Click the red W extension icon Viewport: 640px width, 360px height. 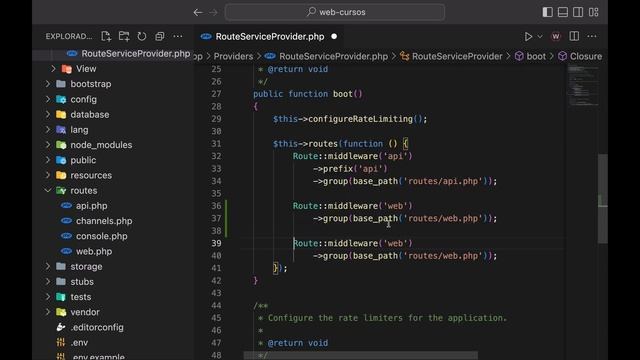[x=556, y=36]
